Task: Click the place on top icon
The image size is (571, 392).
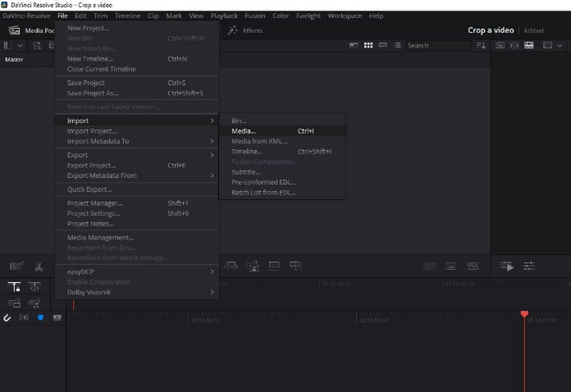Action: pos(274,266)
